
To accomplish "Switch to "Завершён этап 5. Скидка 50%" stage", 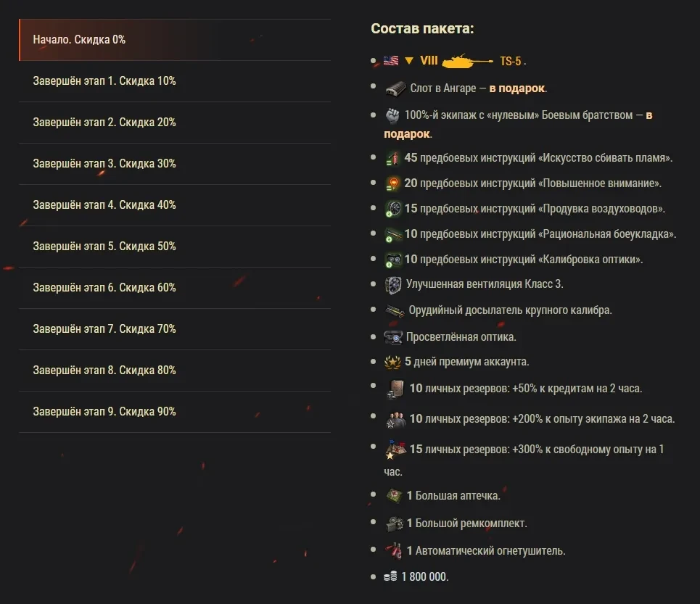I will (x=174, y=247).
